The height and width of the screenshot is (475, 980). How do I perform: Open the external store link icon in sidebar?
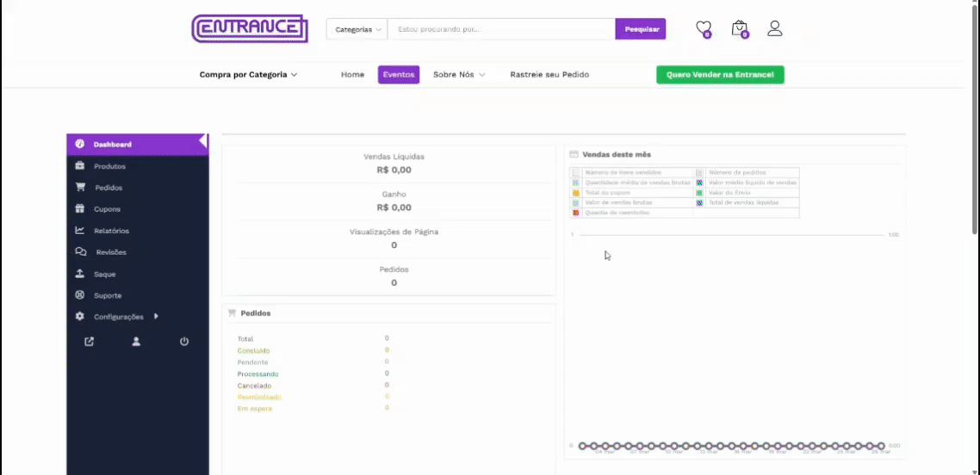[90, 342]
